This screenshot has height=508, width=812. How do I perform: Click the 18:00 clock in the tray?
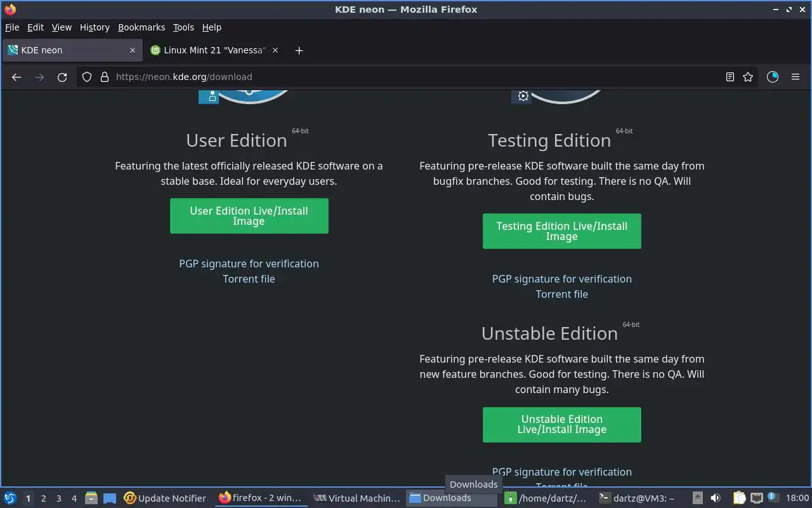(797, 498)
